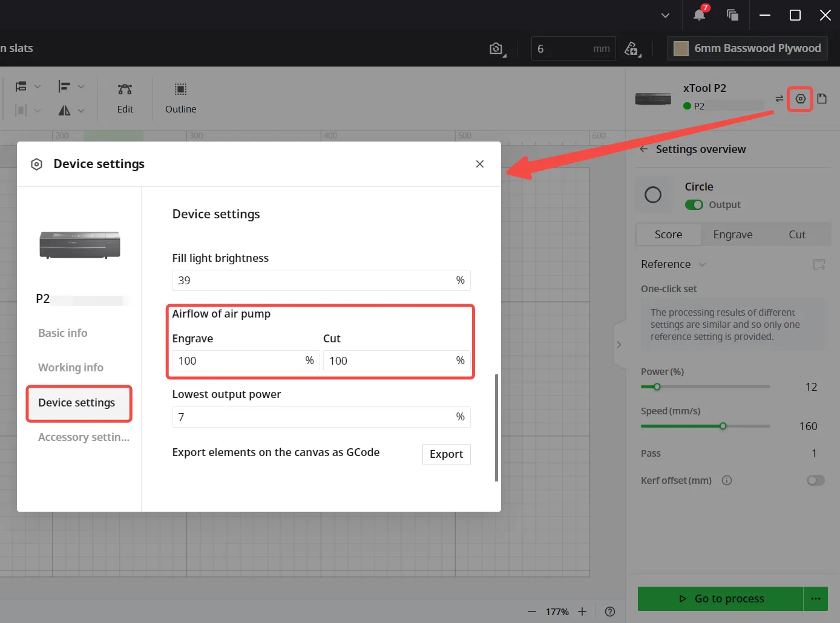Screen dimensions: 840x623
Task: Click the Fill light brightness field
Action: pyautogui.click(x=321, y=281)
